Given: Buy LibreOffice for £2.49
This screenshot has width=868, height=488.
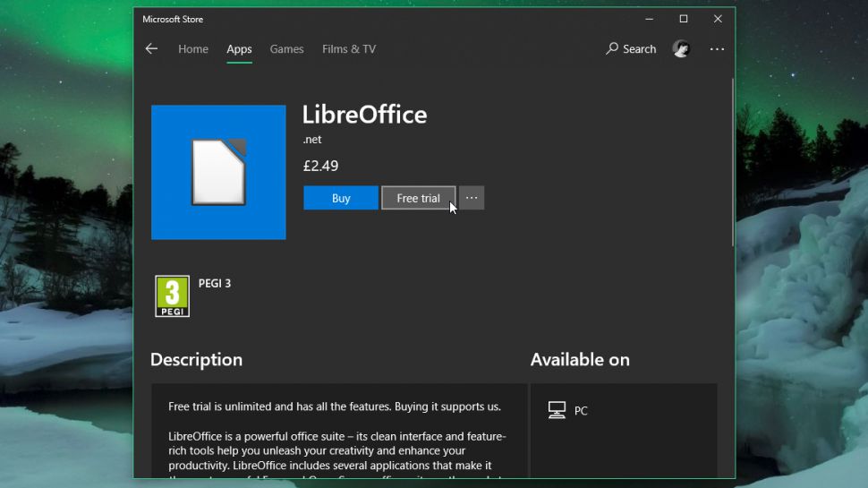Looking at the screenshot, I should tap(341, 198).
